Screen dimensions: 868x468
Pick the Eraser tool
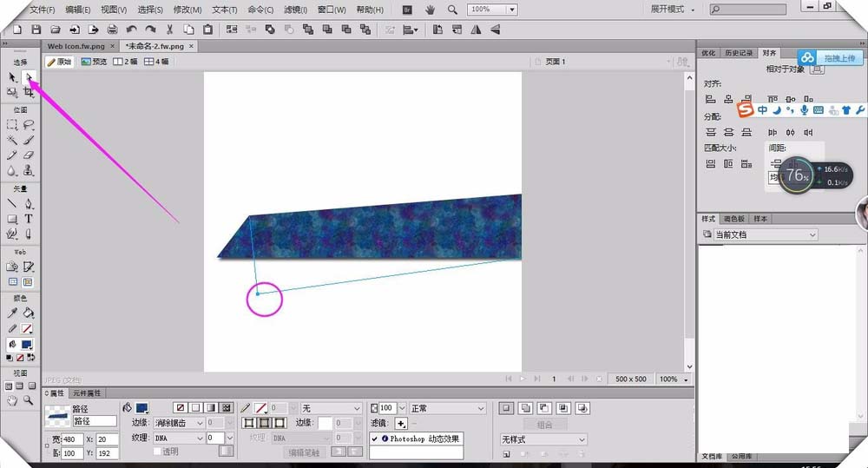point(29,155)
